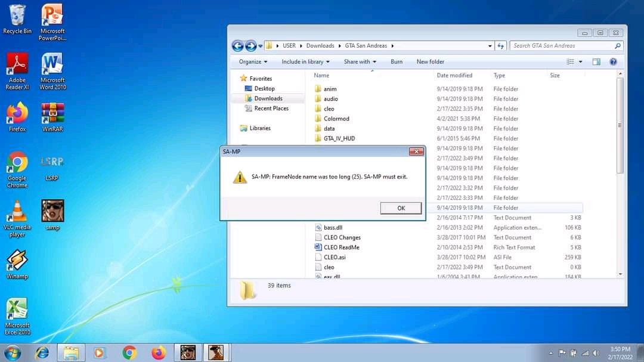Switch to the first SA-MP taskbar window
Screen dimensions: 644x362
coord(188,352)
